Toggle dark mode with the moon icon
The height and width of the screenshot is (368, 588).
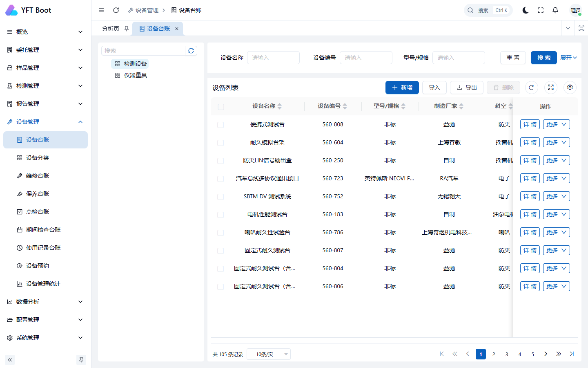coord(526,10)
